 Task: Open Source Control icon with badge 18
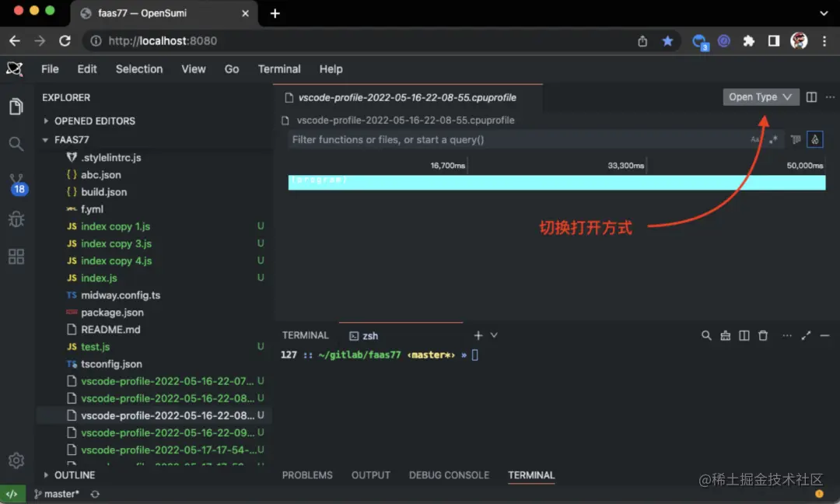[17, 184]
